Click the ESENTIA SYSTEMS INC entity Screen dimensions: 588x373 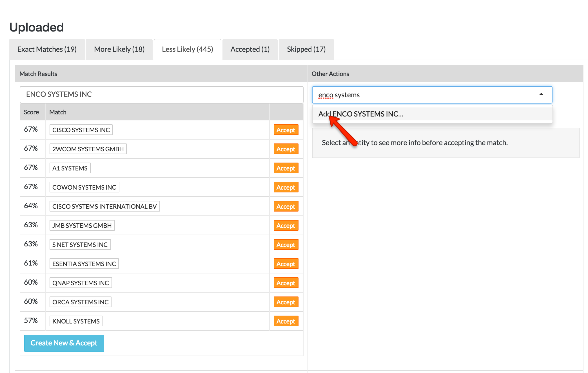click(84, 264)
